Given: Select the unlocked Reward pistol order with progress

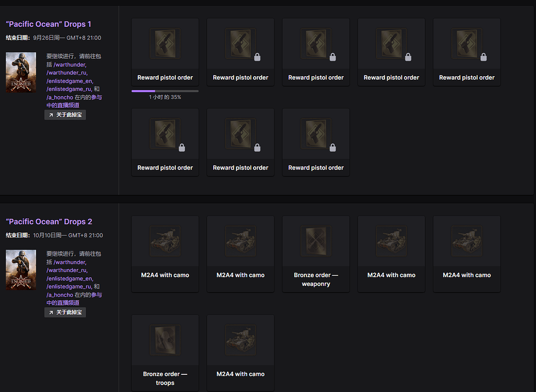Looking at the screenshot, I should pos(165,52).
